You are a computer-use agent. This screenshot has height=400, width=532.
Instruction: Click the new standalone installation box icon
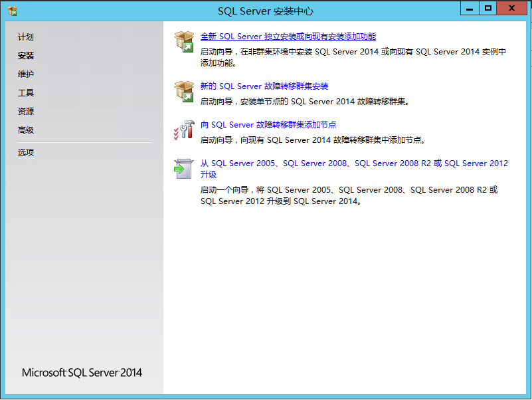(x=183, y=41)
